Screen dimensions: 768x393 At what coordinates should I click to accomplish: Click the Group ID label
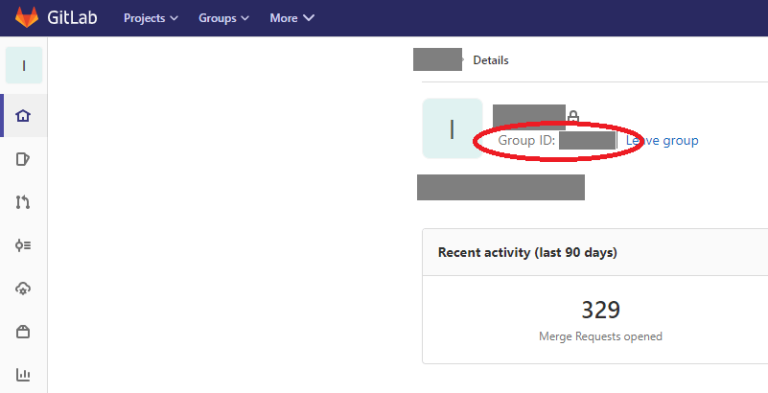[527, 141]
